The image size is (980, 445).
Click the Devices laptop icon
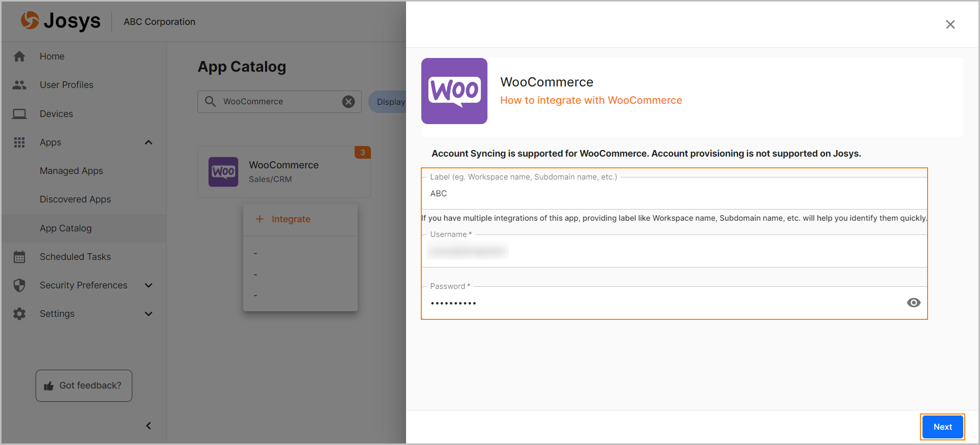pos(19,114)
